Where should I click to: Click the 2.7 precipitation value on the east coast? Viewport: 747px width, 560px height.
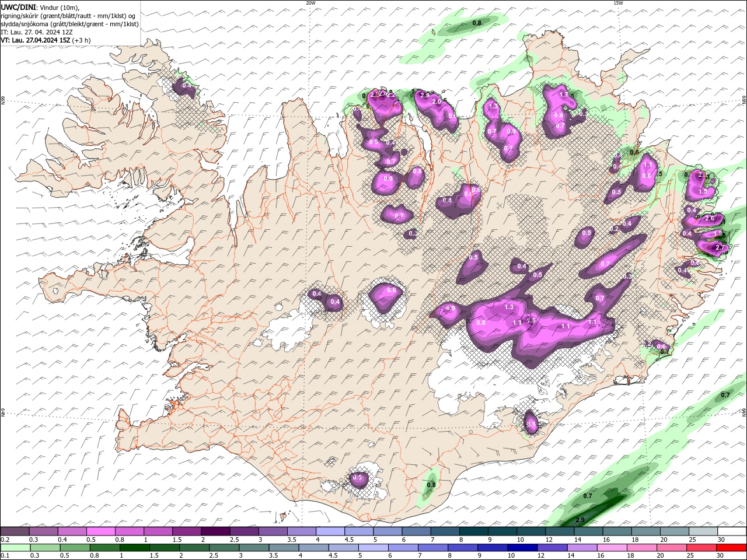pyautogui.click(x=720, y=247)
